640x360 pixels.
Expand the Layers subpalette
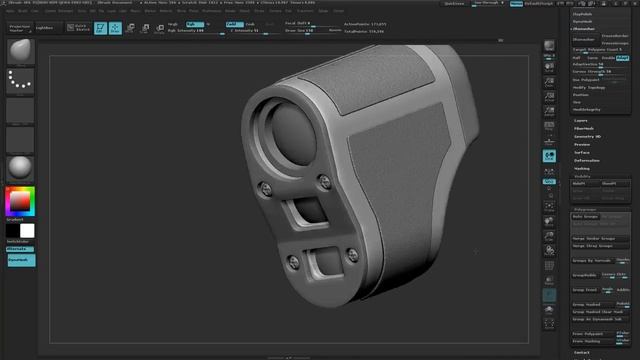(x=581, y=121)
